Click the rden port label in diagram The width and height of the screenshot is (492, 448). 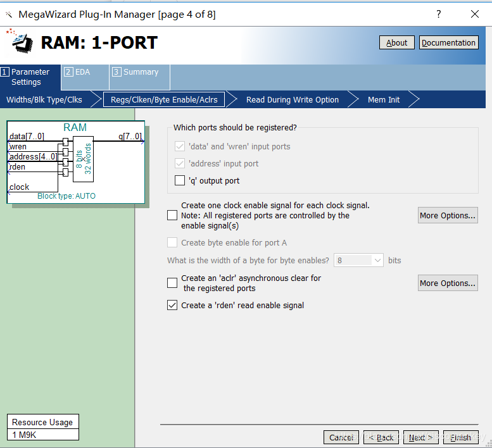pos(17,167)
